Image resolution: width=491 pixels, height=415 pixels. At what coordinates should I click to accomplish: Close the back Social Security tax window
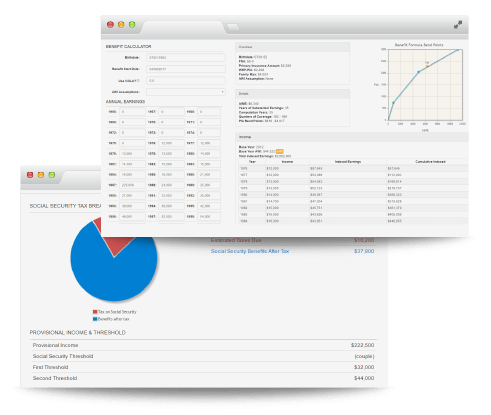(30, 175)
